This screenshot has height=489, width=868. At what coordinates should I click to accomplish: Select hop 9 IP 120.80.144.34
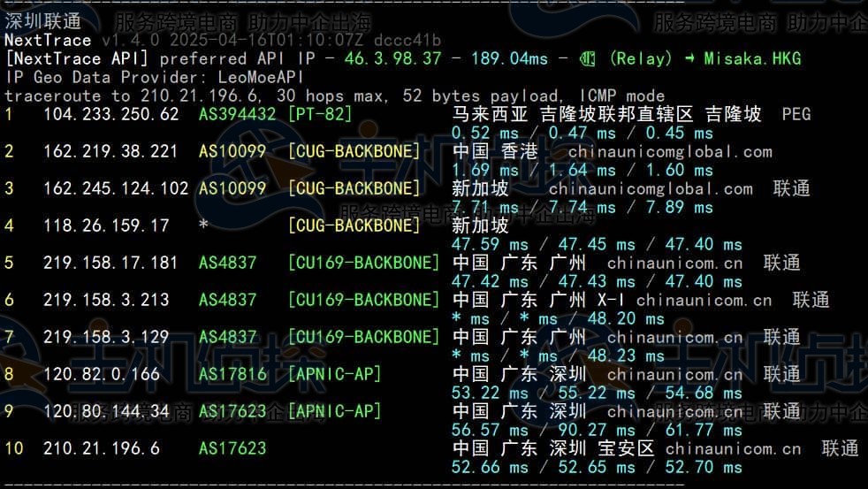pos(106,411)
